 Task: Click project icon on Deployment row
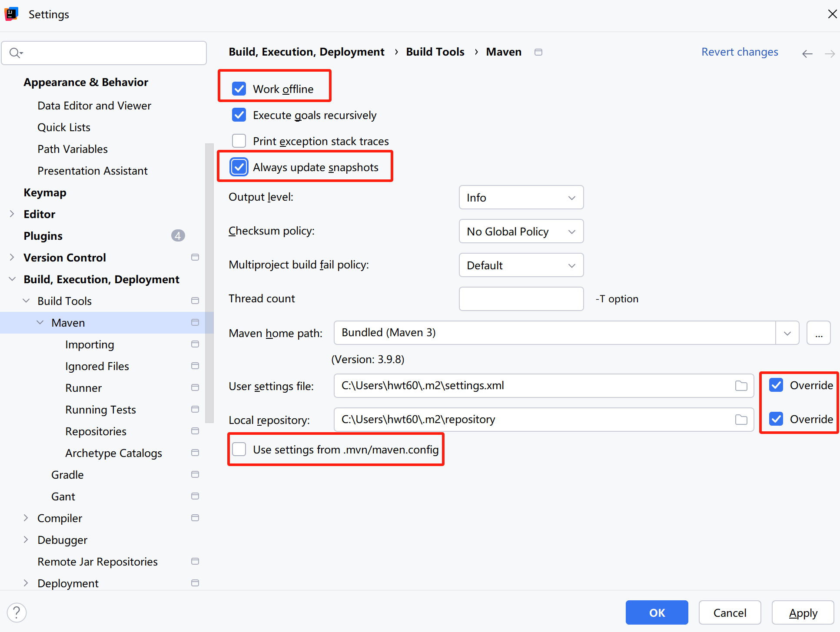point(195,583)
